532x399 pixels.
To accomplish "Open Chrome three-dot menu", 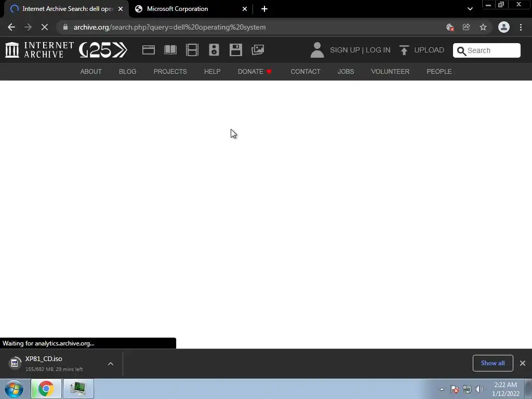I will click(x=521, y=27).
